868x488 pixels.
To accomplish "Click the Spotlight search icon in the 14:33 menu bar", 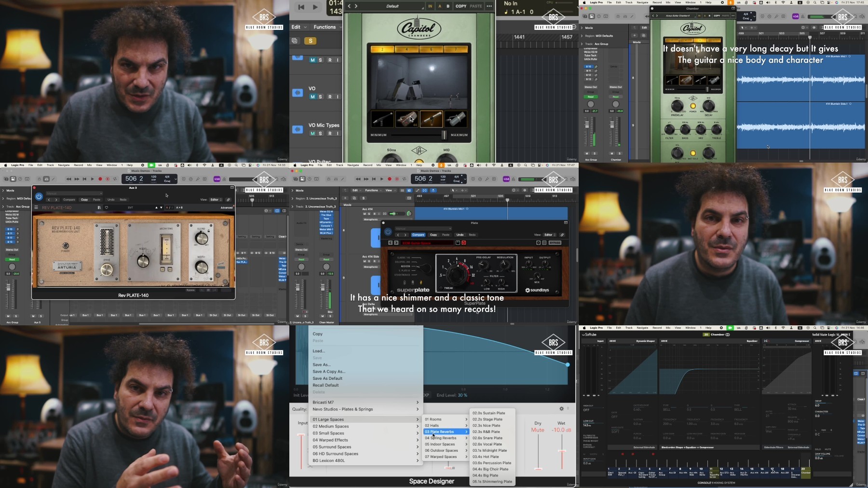I will coord(236,165).
